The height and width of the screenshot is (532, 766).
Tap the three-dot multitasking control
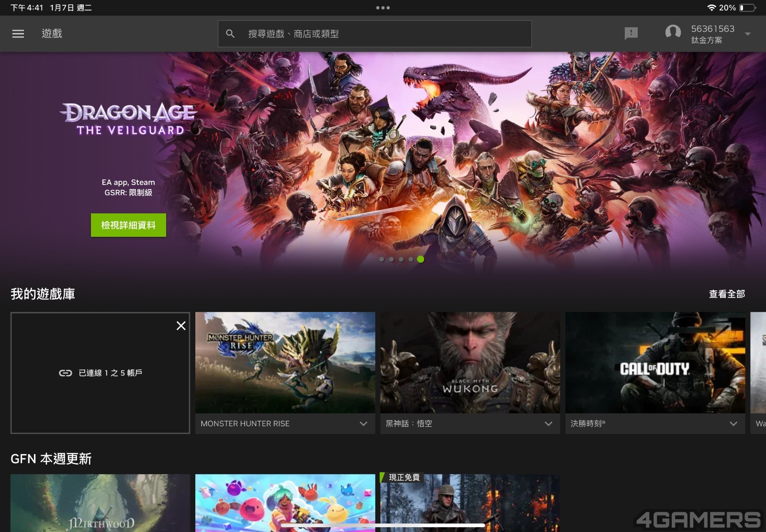(x=383, y=8)
